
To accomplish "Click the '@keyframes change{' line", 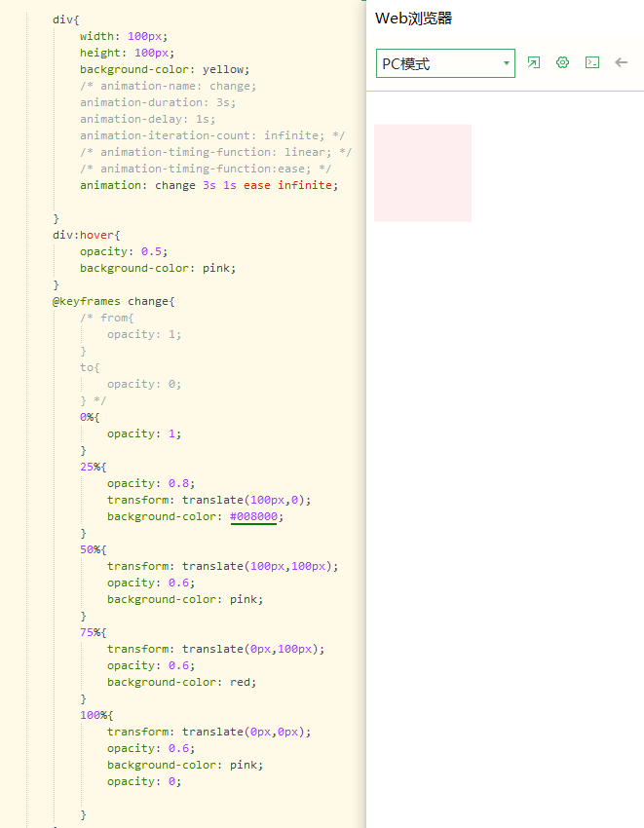I will pyautogui.click(x=114, y=302).
